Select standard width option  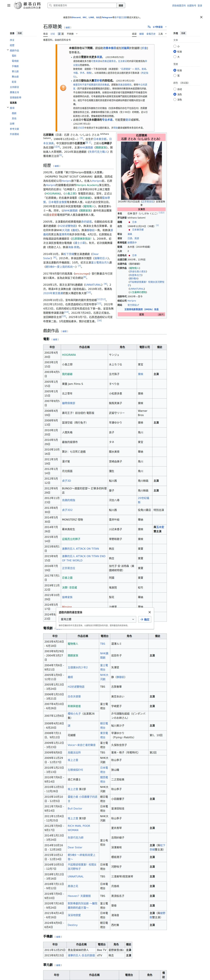(x=175, y=70)
